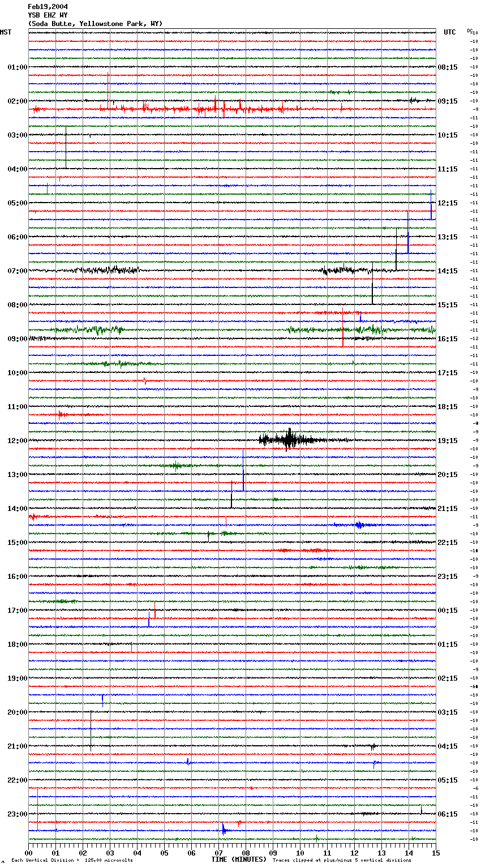Select the '10' minute tick label
The width and height of the screenshot is (481, 868).
pyautogui.click(x=300, y=853)
